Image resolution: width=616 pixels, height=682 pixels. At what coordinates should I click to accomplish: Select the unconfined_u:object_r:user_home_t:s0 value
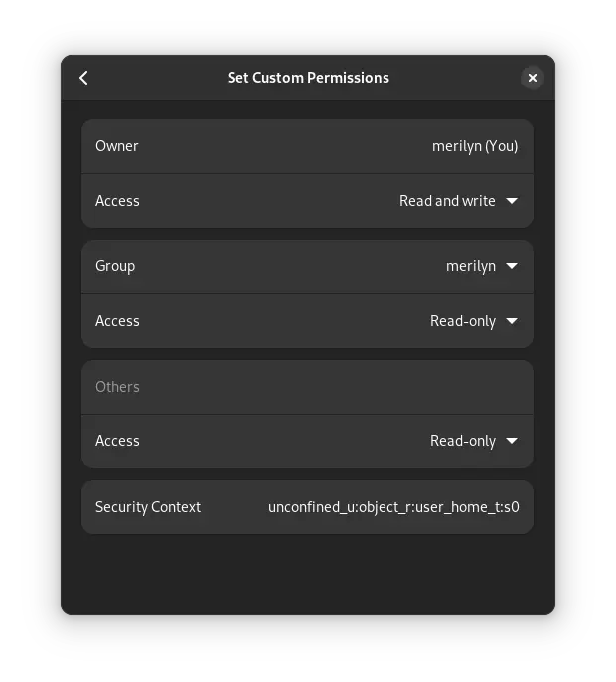(393, 507)
